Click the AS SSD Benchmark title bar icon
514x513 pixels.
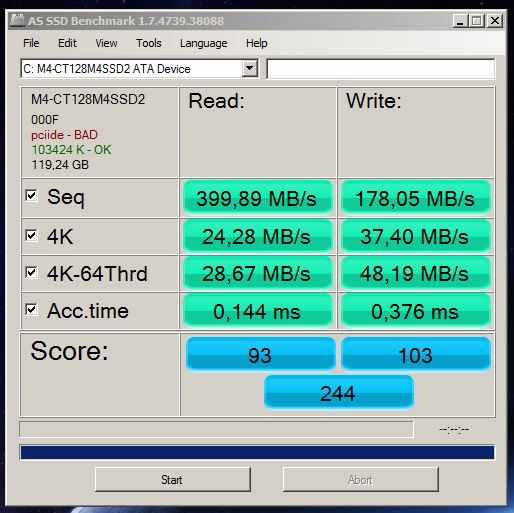point(17,20)
